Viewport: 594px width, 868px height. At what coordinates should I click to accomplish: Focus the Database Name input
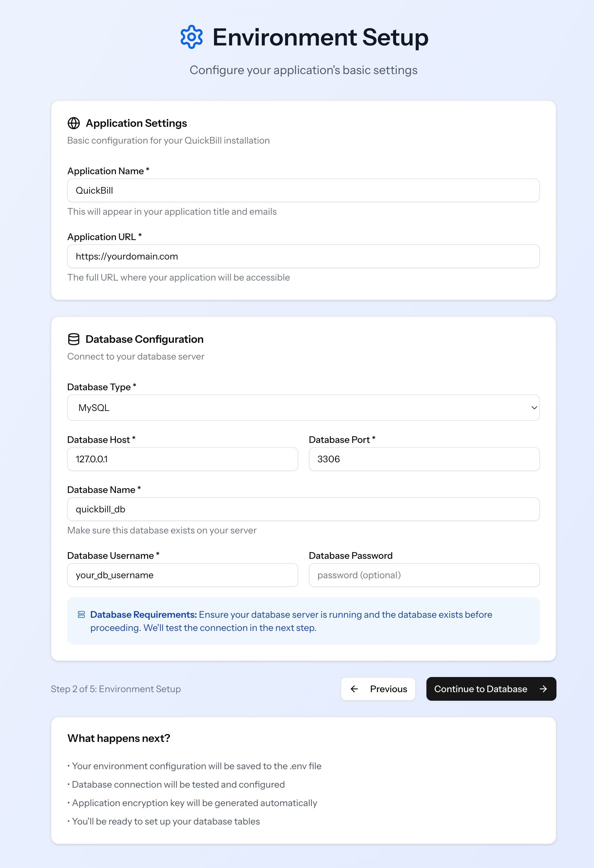tap(303, 509)
